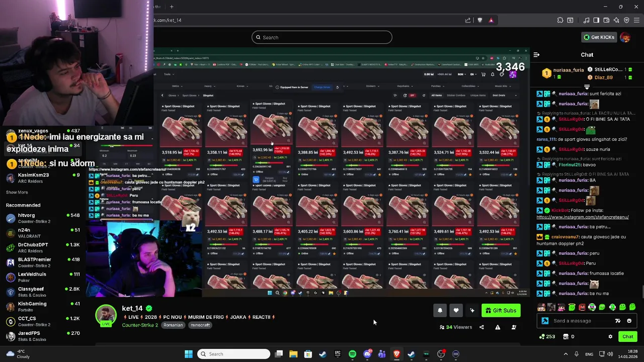Report the stream with warning triangle icon

coord(498,327)
